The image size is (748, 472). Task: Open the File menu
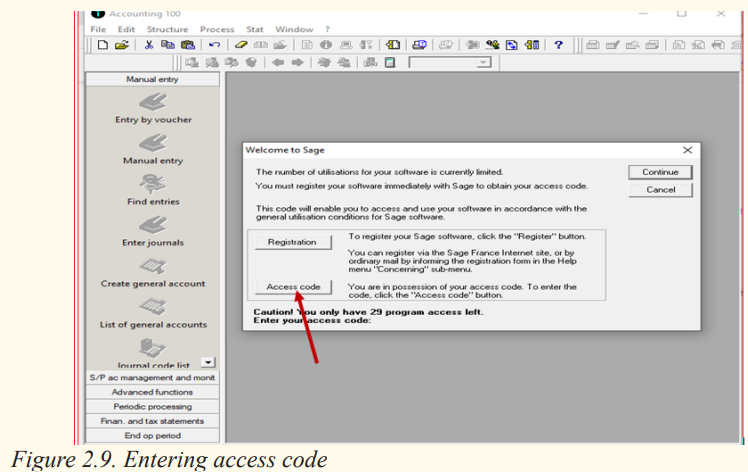click(98, 29)
